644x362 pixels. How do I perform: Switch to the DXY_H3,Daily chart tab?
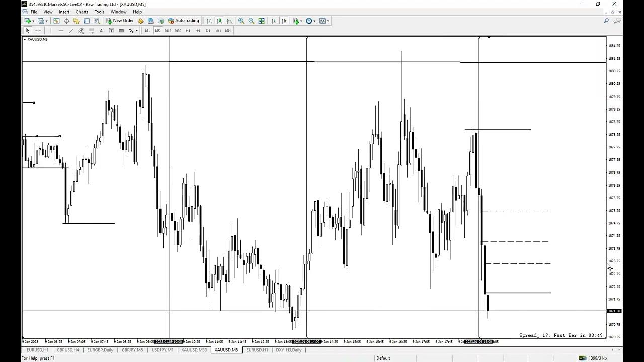(x=289, y=350)
